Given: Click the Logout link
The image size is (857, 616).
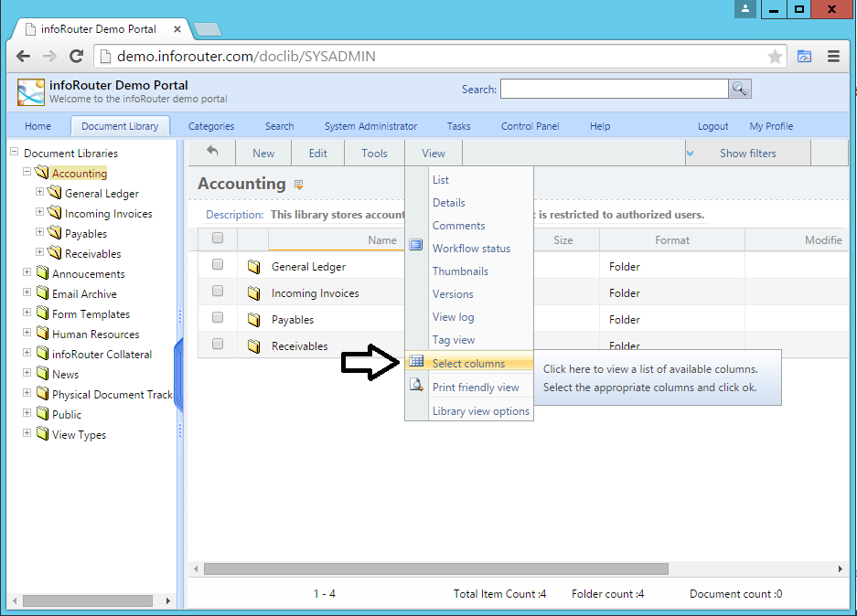Looking at the screenshot, I should [x=712, y=125].
